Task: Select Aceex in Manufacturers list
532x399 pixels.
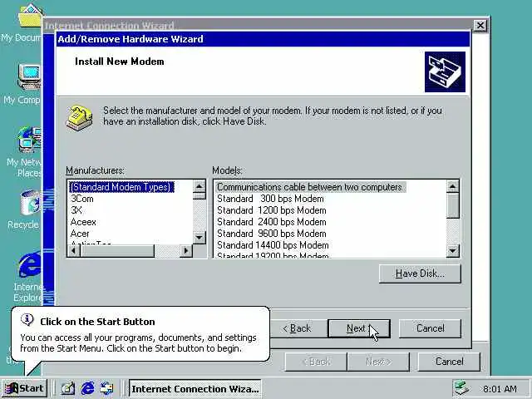Action: point(83,222)
